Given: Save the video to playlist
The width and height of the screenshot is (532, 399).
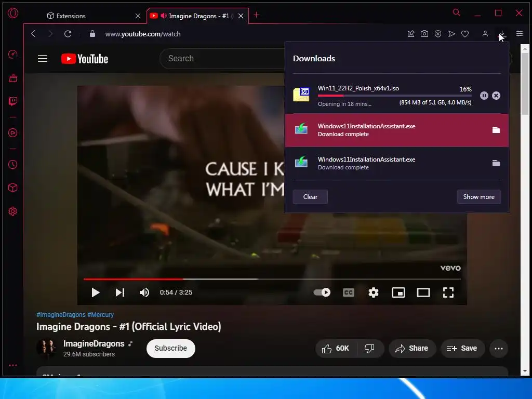Looking at the screenshot, I should [x=462, y=349].
